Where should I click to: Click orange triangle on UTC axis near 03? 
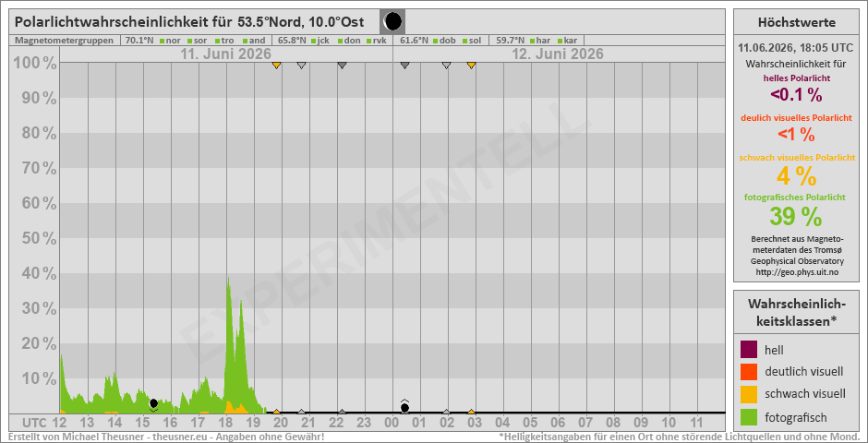[x=471, y=412]
